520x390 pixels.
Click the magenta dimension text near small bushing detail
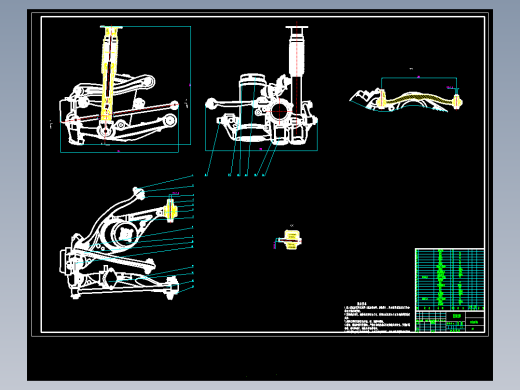pyautogui.click(x=275, y=245)
